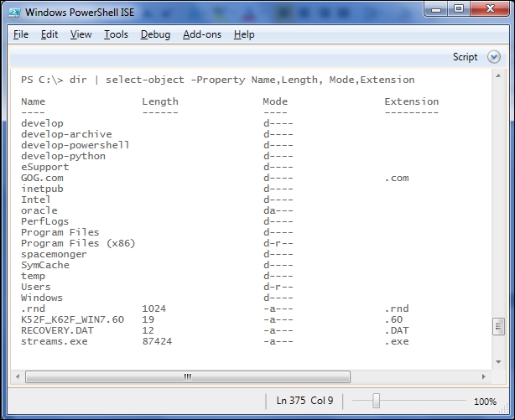Viewport: 515px width, 420px height.
Task: Click the 100% zoom label
Action: tap(485, 402)
